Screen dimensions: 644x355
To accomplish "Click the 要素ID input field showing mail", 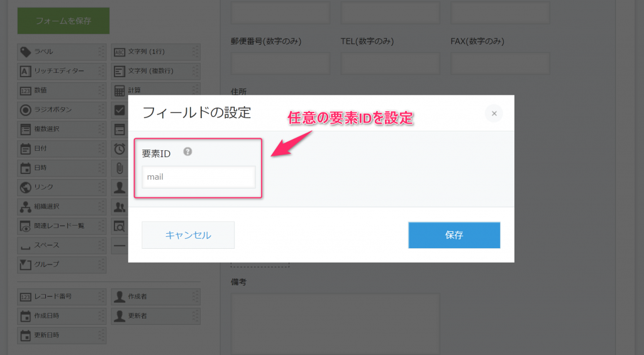I will [x=199, y=177].
